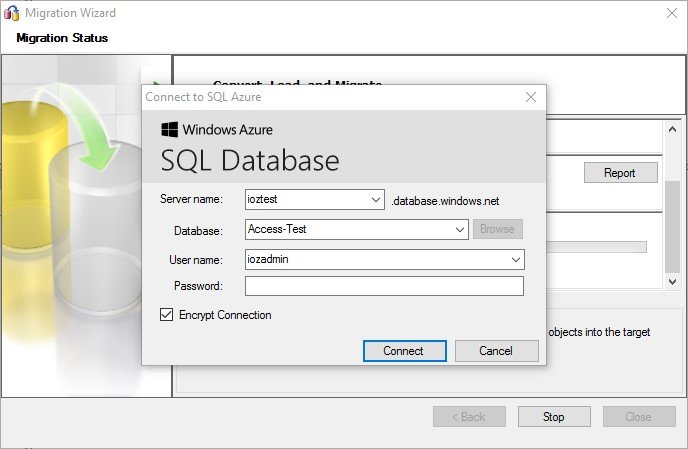
Task: Click the greyed-out Browse button
Action: coord(498,229)
